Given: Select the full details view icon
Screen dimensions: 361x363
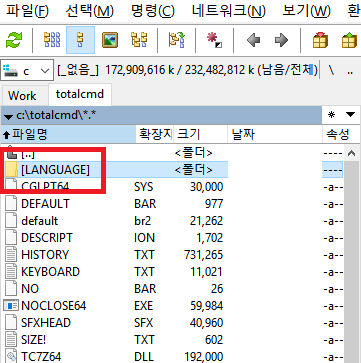Looking at the screenshot, I should point(81,40).
